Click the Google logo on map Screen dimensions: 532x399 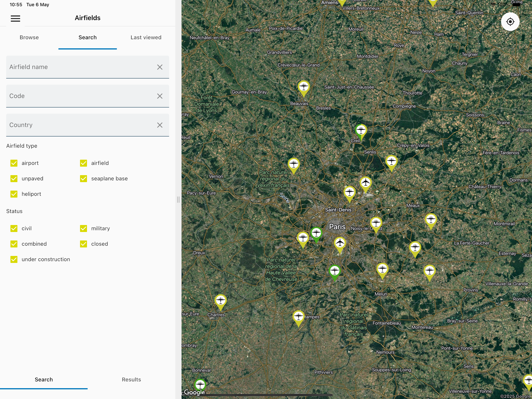(194, 392)
